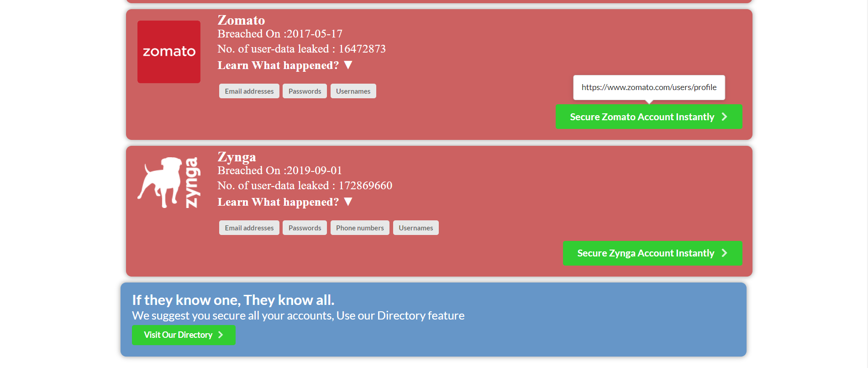Click the zomato.com users profile URL tooltip
This screenshot has width=868, height=368.
pyautogui.click(x=649, y=87)
